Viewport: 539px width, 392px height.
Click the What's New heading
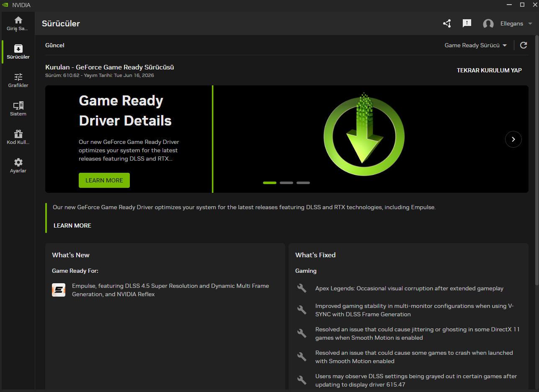[x=71, y=255]
